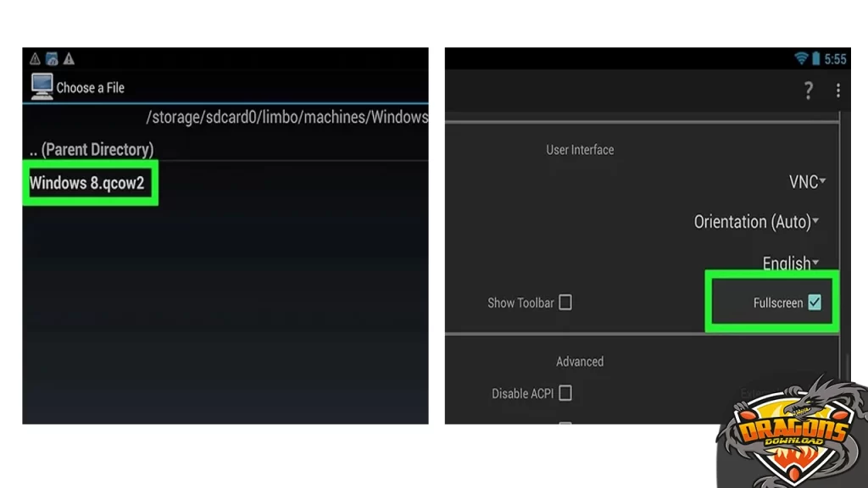
Task: Click the Choose a File computer icon
Action: (42, 87)
